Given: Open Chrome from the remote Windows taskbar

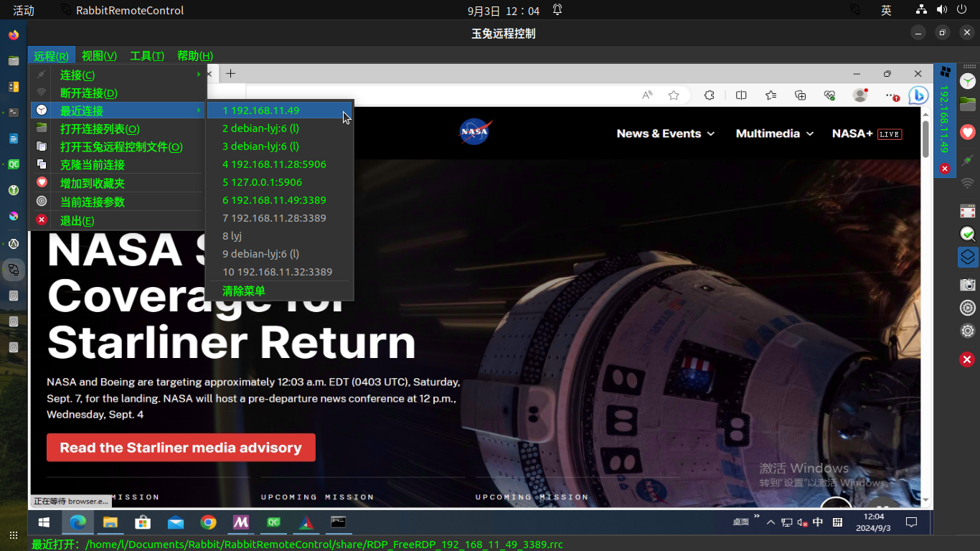Looking at the screenshot, I should (x=208, y=522).
